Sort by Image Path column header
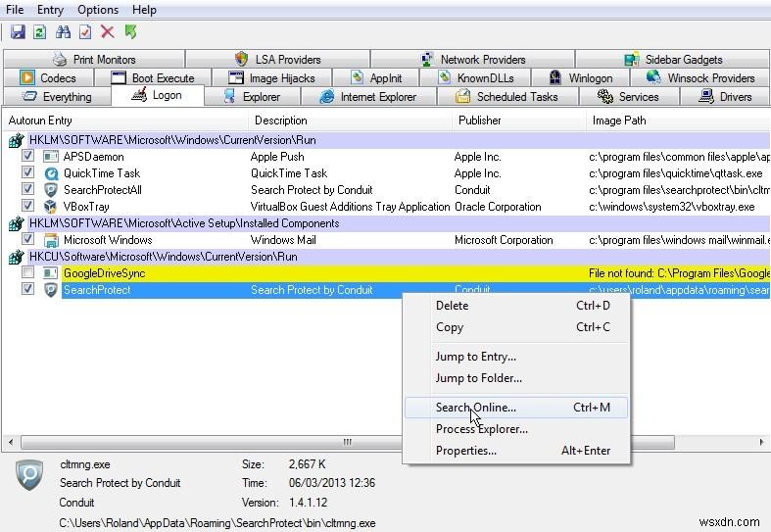 click(678, 121)
